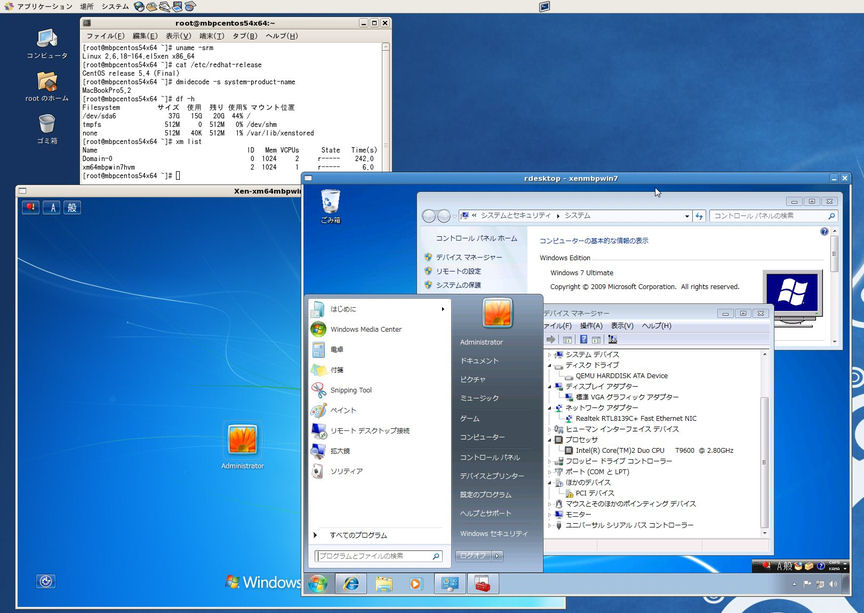Open the 編集(E) menu in the terminal
The image size is (864, 613).
[x=145, y=36]
